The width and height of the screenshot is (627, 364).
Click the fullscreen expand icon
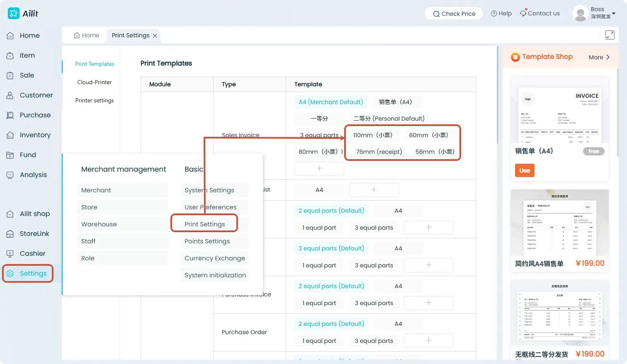point(610,35)
